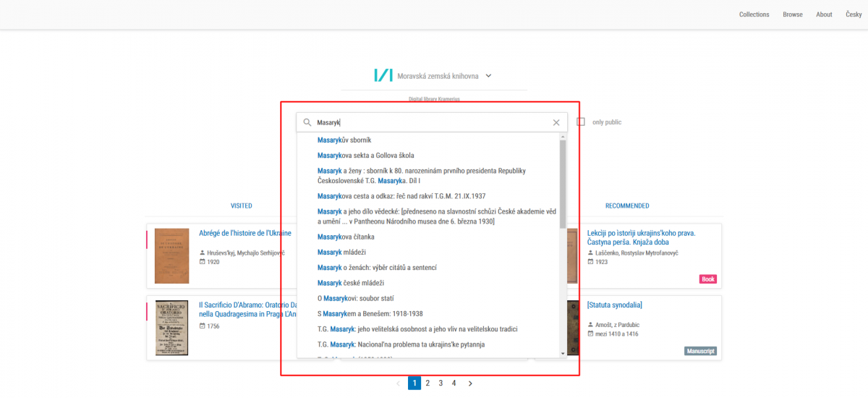Click person icon beside Hruševs'kyj

pos(203,253)
